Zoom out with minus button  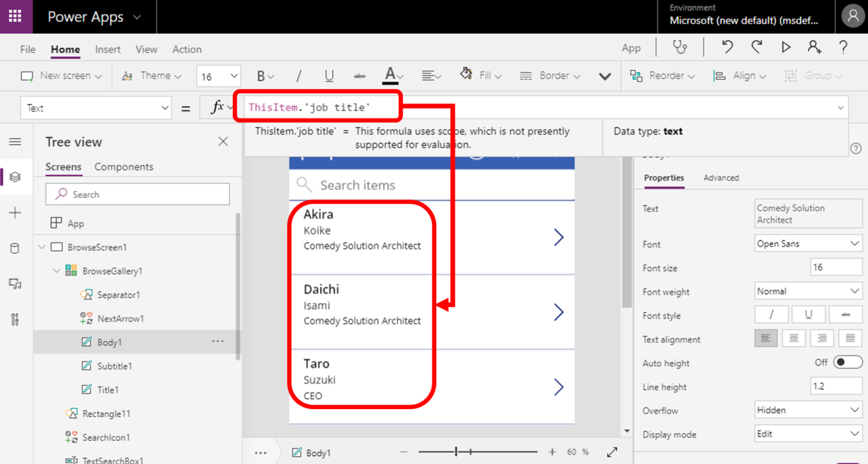click(x=405, y=452)
